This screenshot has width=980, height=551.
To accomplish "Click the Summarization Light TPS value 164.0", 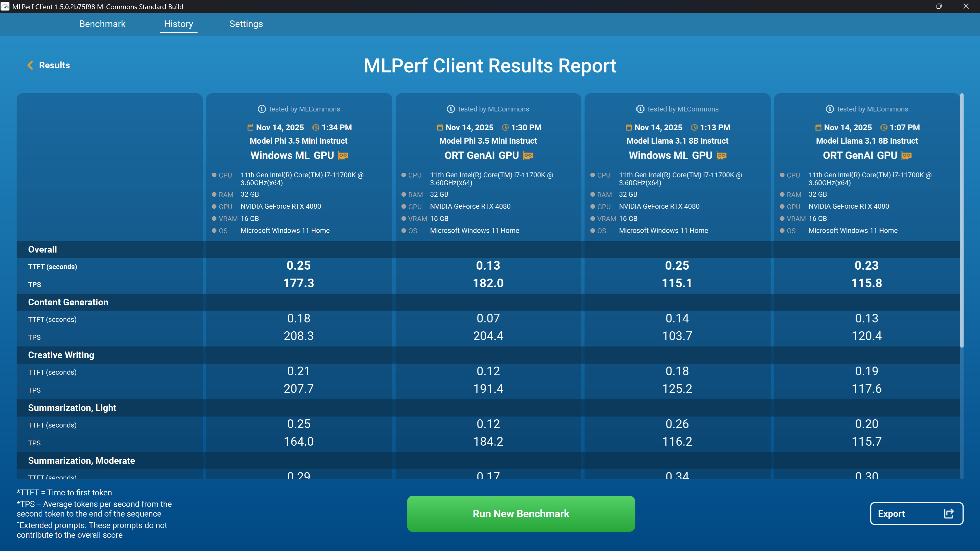I will click(x=299, y=442).
